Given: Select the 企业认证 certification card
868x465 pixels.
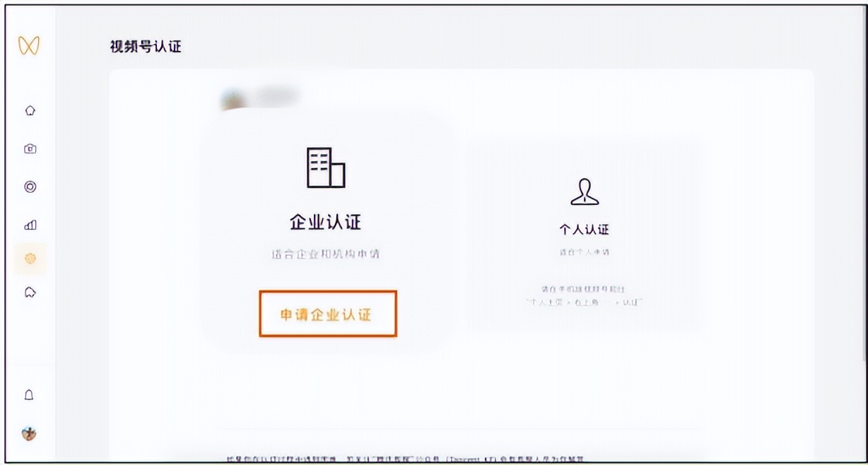Looking at the screenshot, I should point(327,230).
